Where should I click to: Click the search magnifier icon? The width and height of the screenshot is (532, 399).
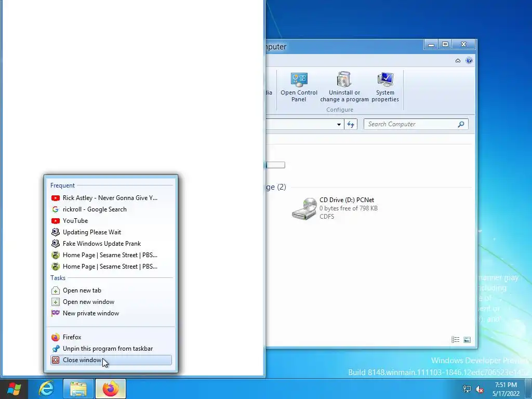click(x=461, y=124)
